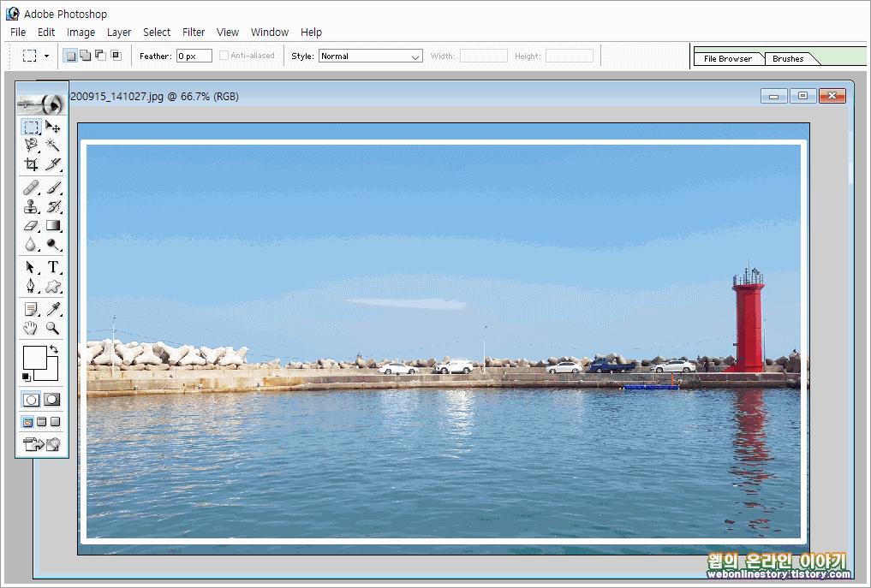The width and height of the screenshot is (871, 588).
Task: Select the Healing Brush tool
Action: pyautogui.click(x=31, y=187)
